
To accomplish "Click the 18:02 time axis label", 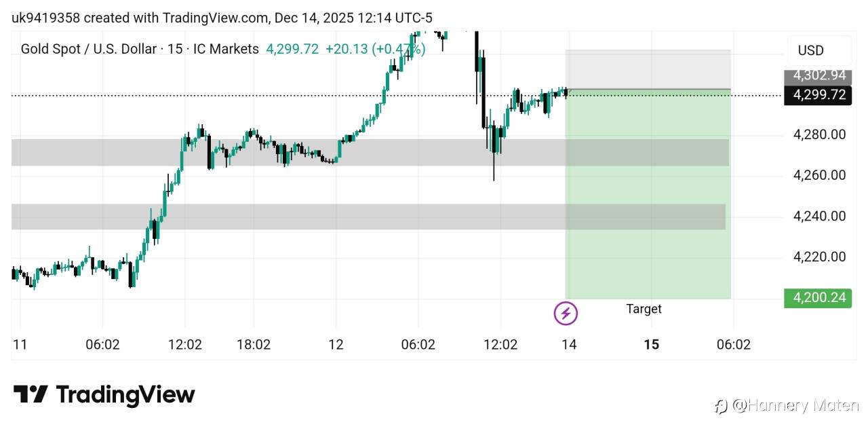I will tap(254, 345).
